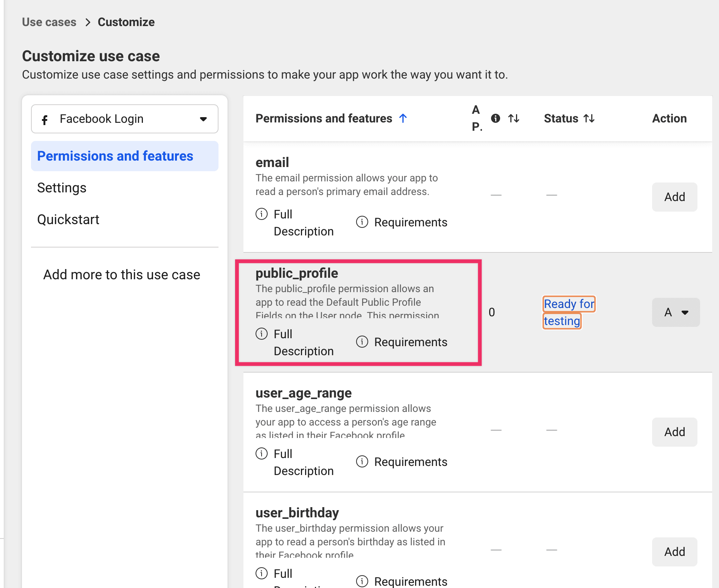The width and height of the screenshot is (719, 588).
Task: View public_profile Full Description text
Action: click(x=304, y=342)
